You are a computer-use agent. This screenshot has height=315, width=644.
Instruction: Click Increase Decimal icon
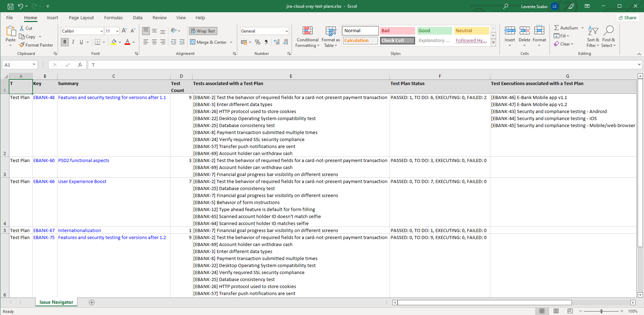(277, 42)
